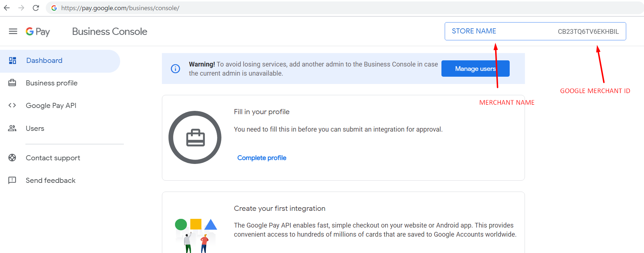The image size is (644, 253).
Task: Click the info icon in warning banner
Action: pos(175,69)
